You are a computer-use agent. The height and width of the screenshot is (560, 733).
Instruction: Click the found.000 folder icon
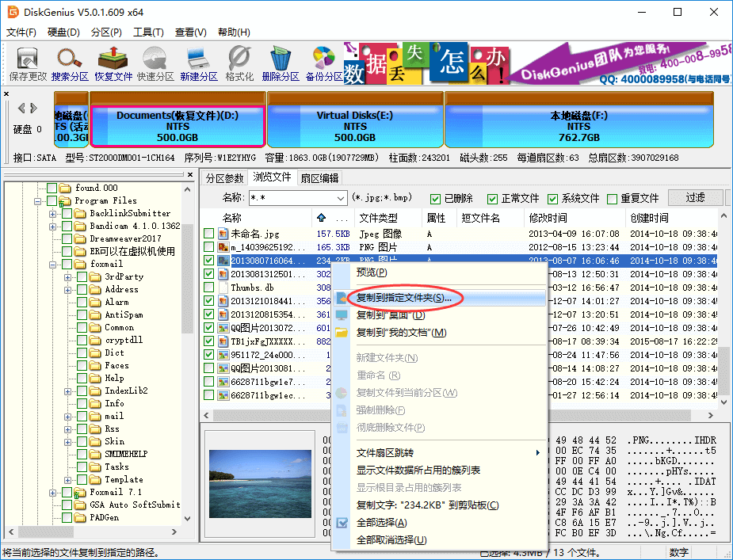coord(64,188)
